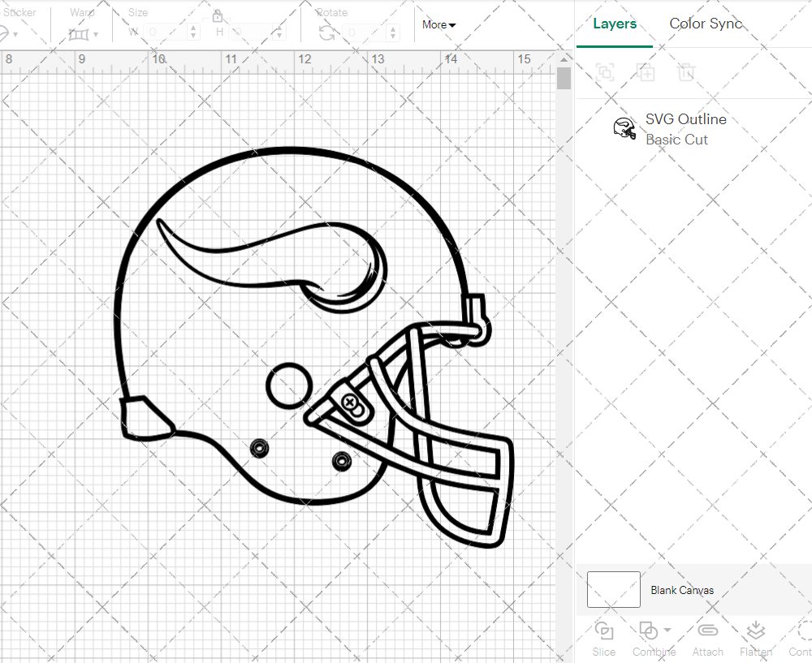Click the Contour tool
Viewport: 812px width, 663px height.
click(801, 639)
